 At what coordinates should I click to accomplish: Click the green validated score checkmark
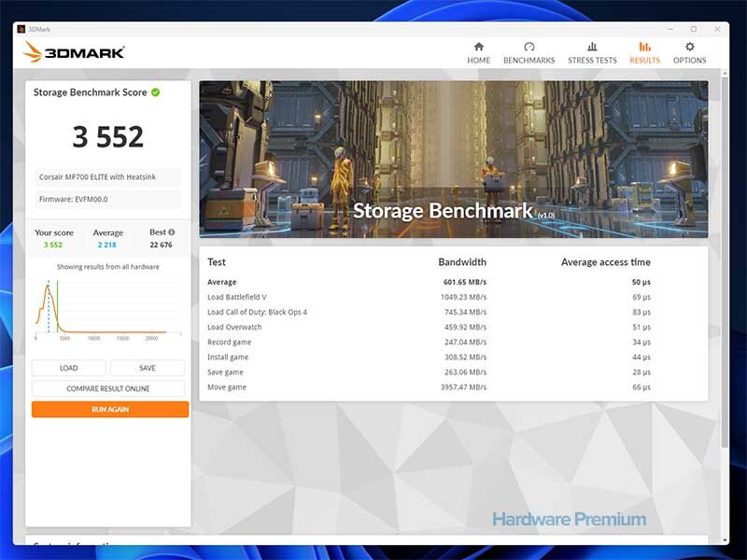(x=156, y=92)
